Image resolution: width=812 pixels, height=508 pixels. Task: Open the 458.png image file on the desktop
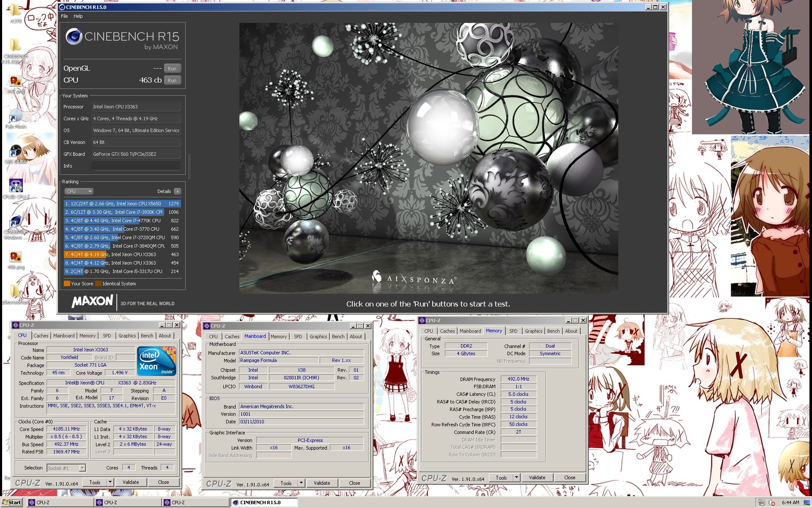[x=16, y=259]
